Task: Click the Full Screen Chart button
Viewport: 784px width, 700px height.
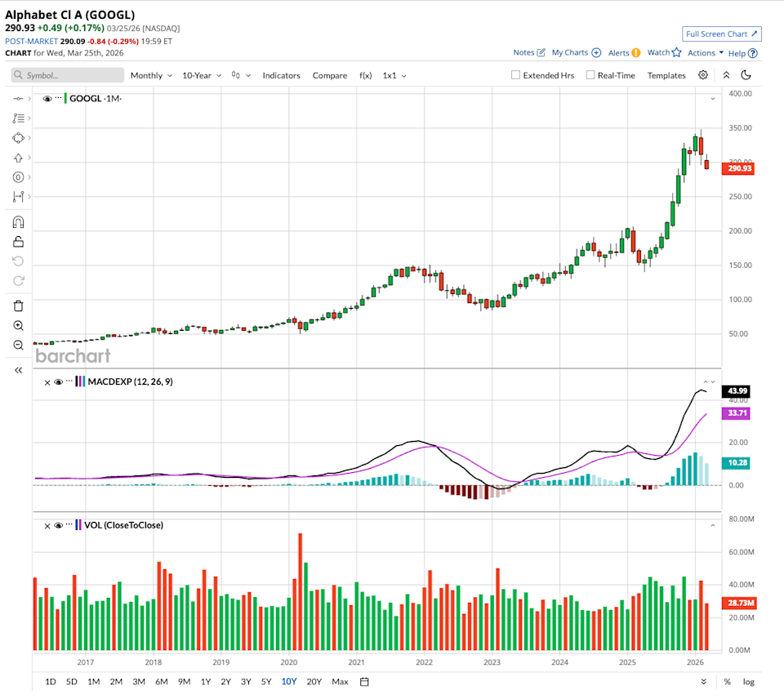Action: tap(722, 34)
